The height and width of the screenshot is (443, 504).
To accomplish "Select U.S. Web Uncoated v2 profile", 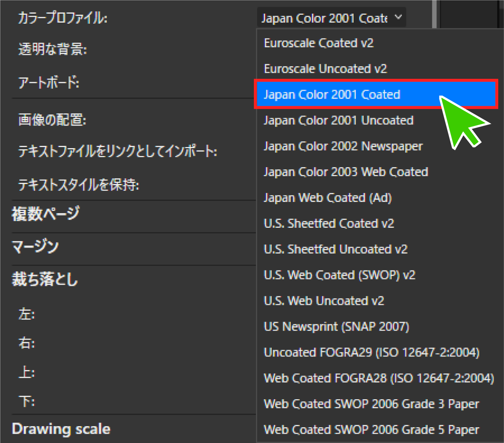I will point(324,301).
